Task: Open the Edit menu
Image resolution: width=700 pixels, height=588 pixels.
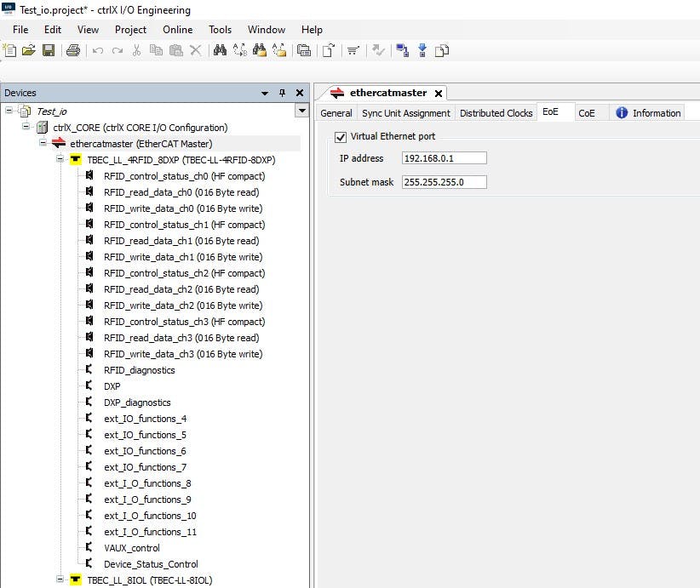Action: (53, 30)
